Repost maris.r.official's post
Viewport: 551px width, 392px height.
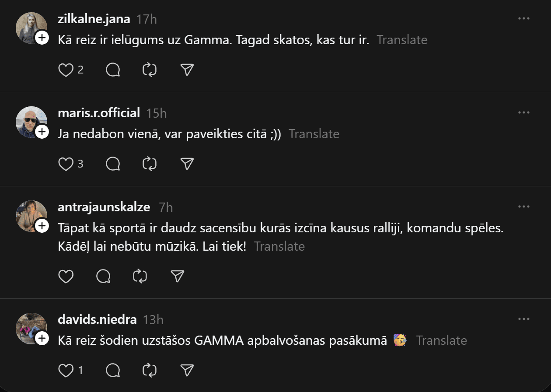150,164
